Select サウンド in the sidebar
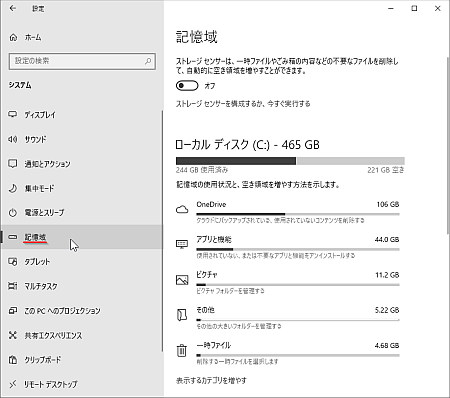The image size is (450, 398). 82,139
